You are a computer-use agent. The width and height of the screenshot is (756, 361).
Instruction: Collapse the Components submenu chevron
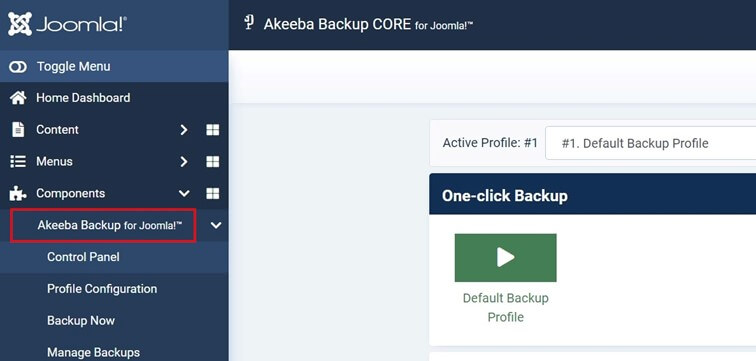click(184, 193)
